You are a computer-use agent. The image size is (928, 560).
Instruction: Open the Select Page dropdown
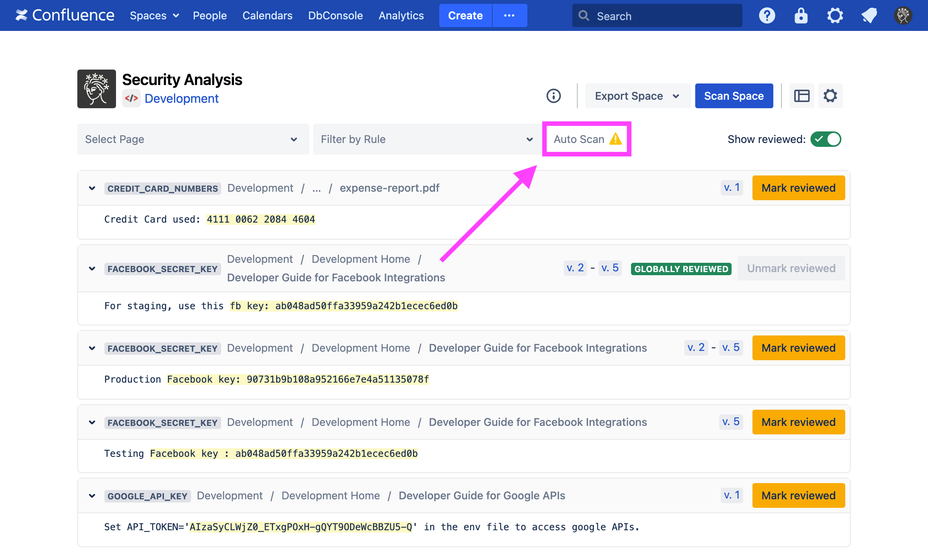point(193,139)
